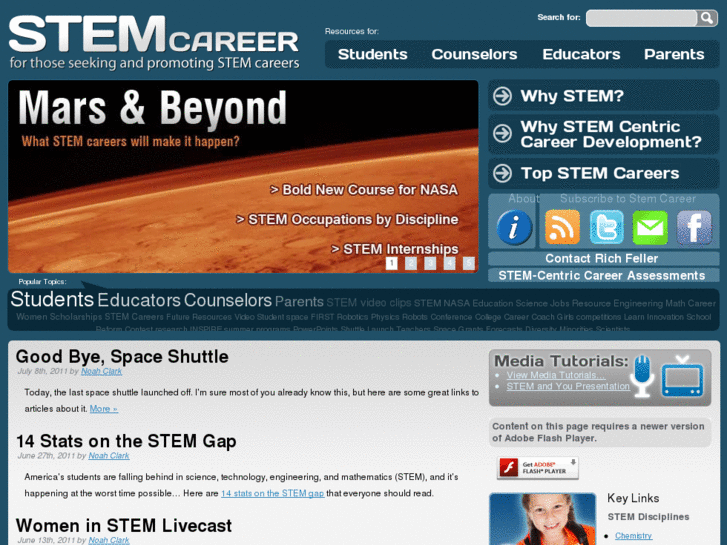The height and width of the screenshot is (545, 727).
Task: Click the STEM Career site logo
Action: (x=154, y=43)
